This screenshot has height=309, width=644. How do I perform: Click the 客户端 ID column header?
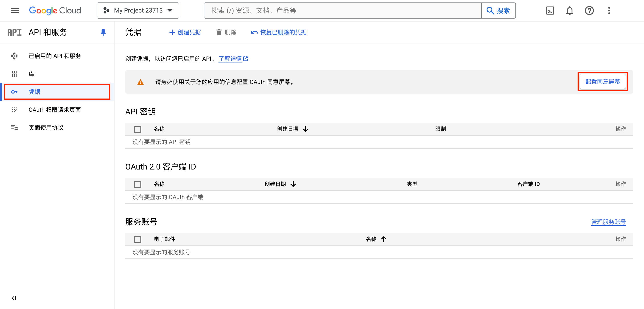(x=528, y=184)
